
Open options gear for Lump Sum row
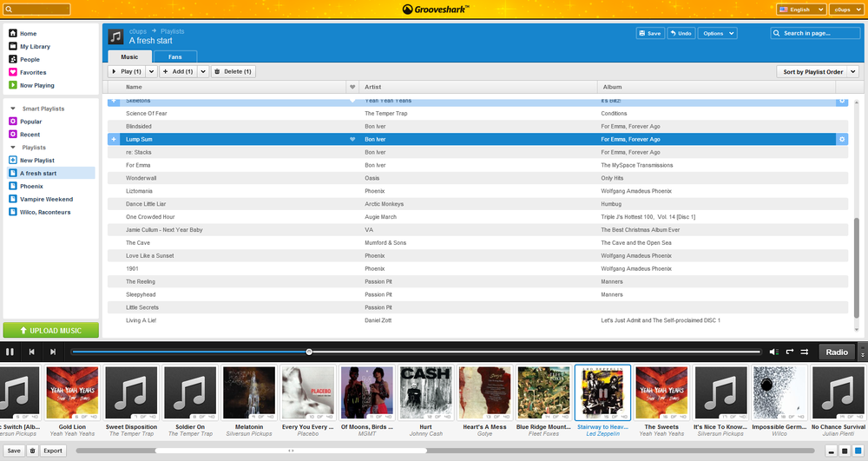coord(841,139)
